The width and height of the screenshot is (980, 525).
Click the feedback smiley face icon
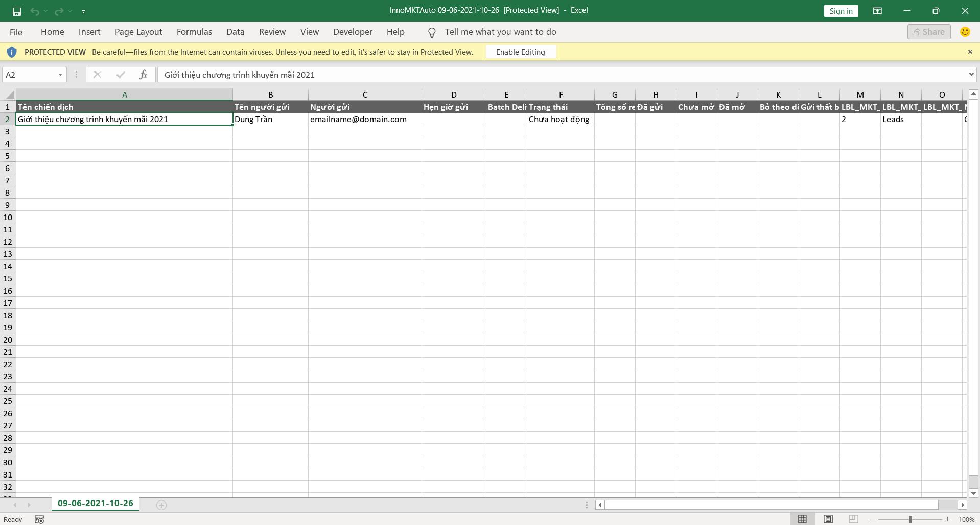point(965,32)
